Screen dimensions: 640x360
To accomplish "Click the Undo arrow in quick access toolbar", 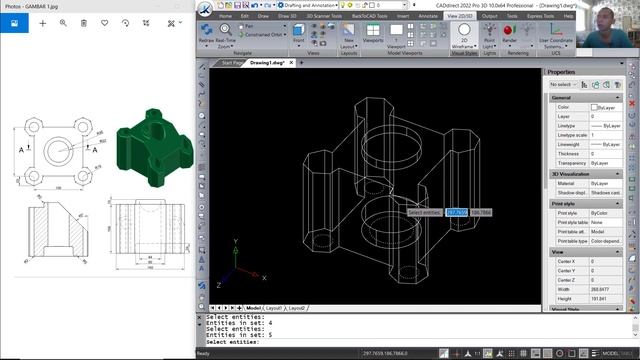I will click(255, 5).
